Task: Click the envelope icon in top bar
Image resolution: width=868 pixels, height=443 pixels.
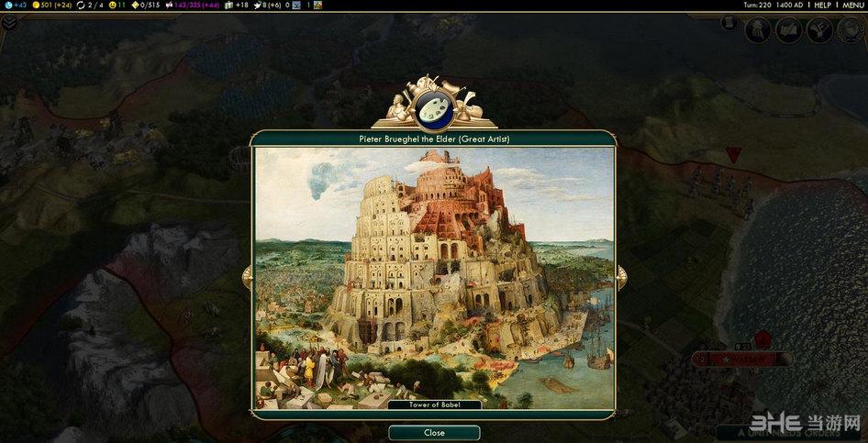Action: pos(296,5)
